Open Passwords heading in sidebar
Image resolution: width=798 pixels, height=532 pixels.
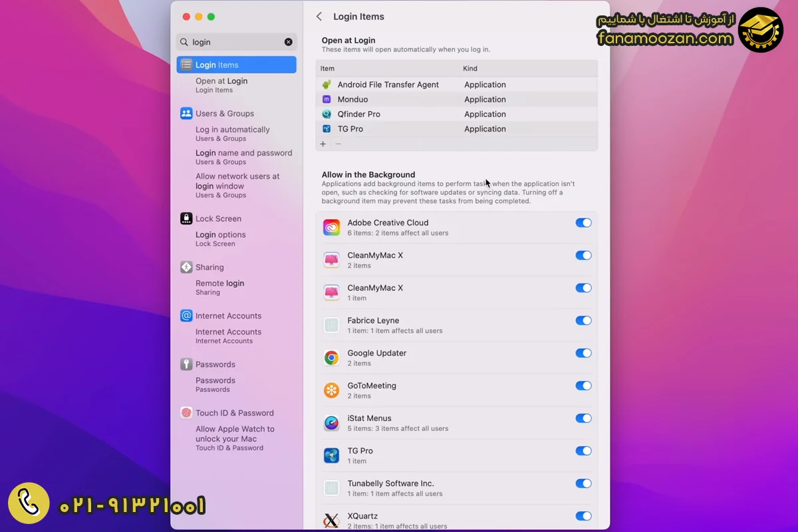click(215, 364)
